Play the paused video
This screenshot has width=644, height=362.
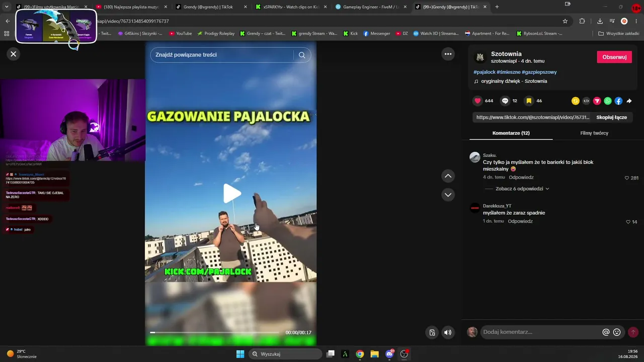tap(231, 194)
